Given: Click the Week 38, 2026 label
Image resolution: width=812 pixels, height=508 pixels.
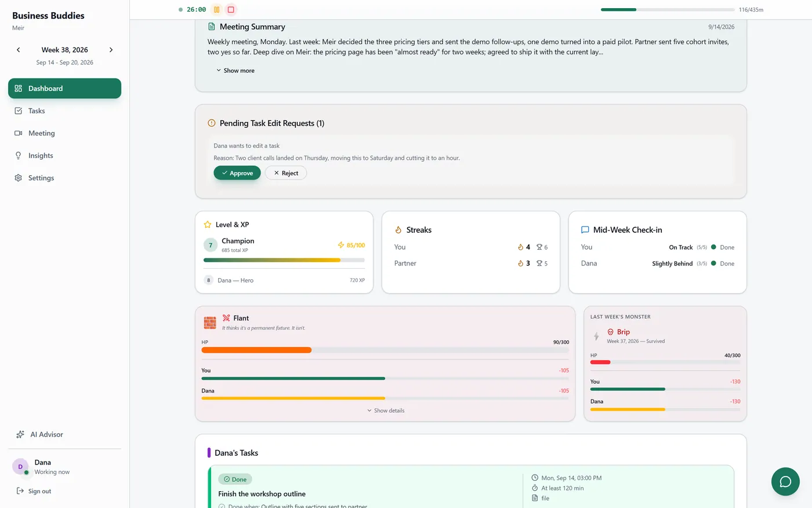Looking at the screenshot, I should coord(64,50).
